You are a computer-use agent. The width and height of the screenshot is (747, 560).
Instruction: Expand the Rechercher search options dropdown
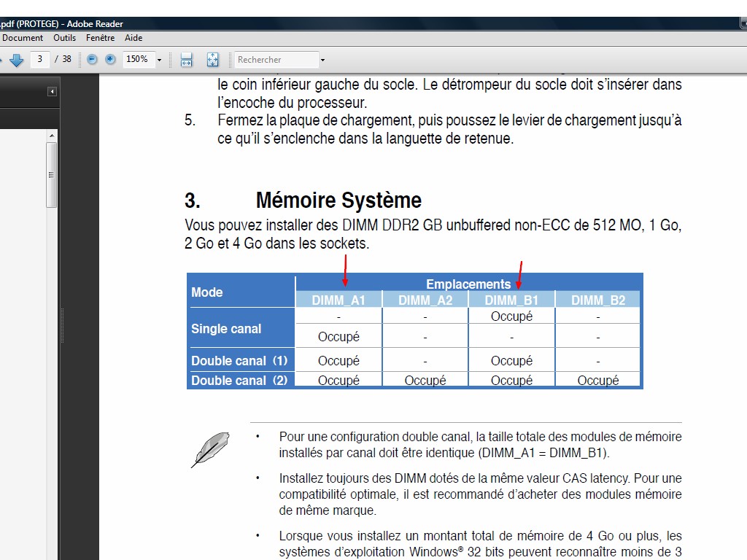322,60
